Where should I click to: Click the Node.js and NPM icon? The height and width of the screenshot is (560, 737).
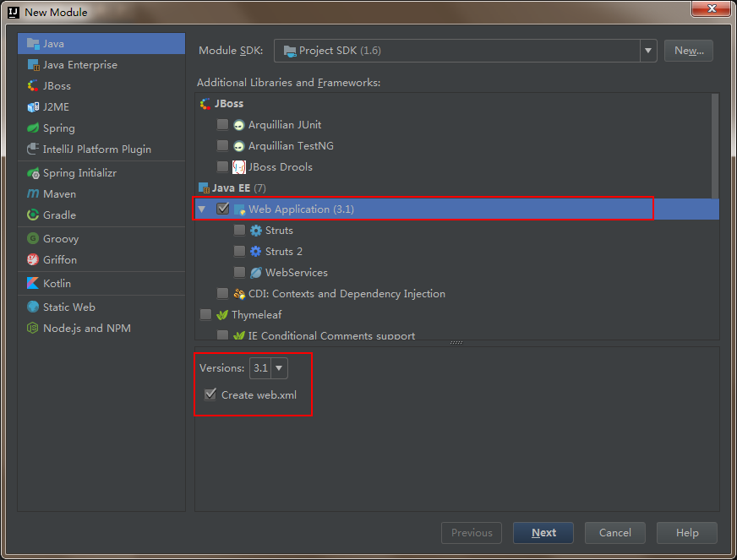33,328
